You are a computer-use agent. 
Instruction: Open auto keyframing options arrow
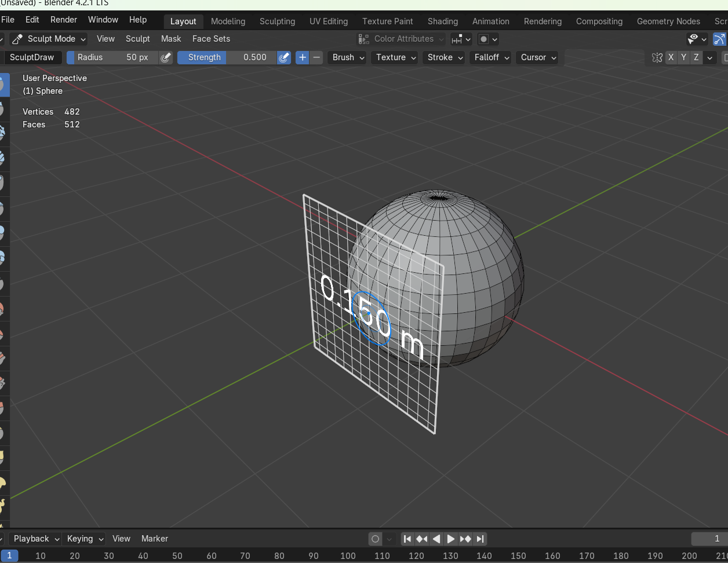tap(390, 539)
